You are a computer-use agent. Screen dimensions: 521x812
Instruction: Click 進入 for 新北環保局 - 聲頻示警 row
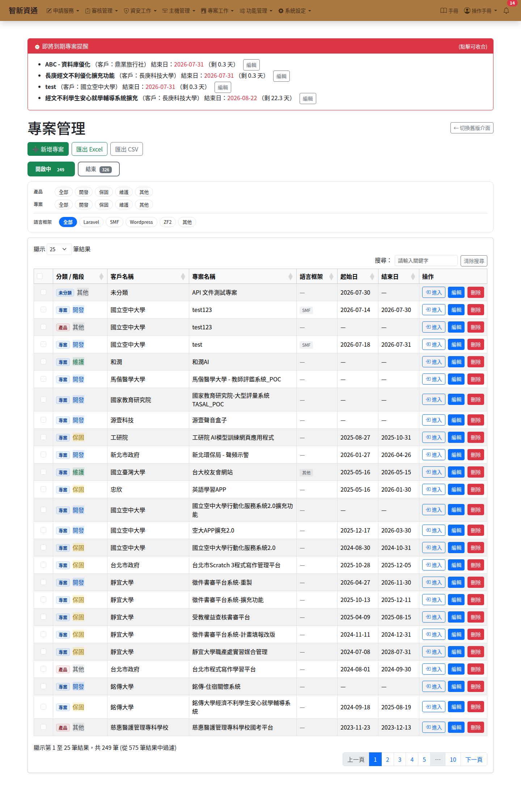point(433,455)
